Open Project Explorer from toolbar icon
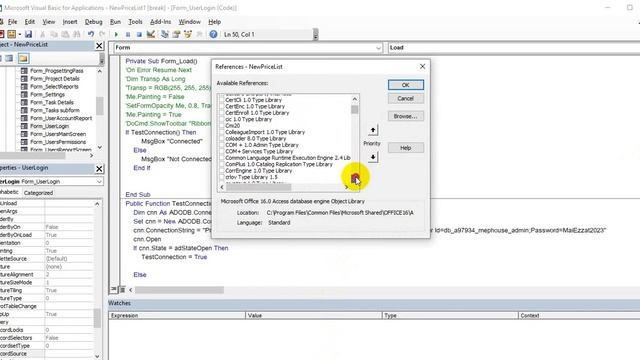 [x=165, y=35]
